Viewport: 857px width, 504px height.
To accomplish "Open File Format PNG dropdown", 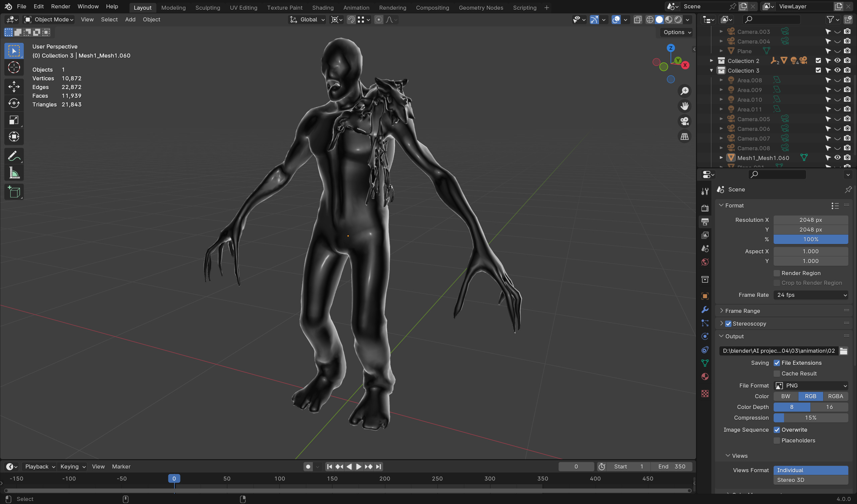I will point(811,386).
